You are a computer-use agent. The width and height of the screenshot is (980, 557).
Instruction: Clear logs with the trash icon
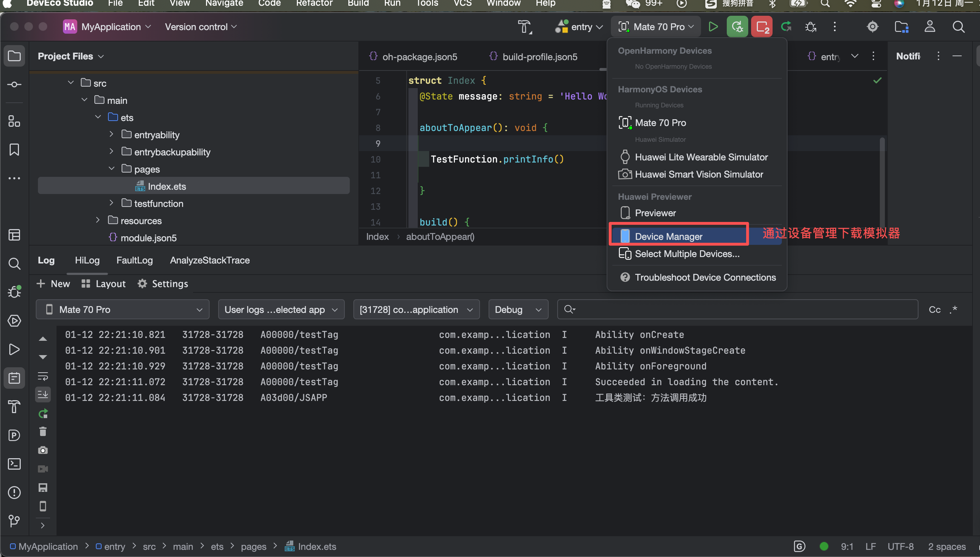coord(43,431)
